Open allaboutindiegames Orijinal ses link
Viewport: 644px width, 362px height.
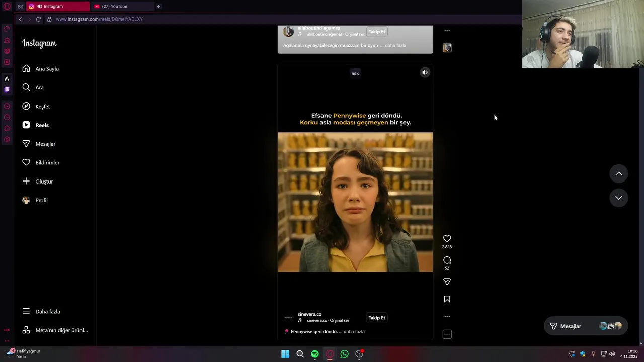(336, 34)
